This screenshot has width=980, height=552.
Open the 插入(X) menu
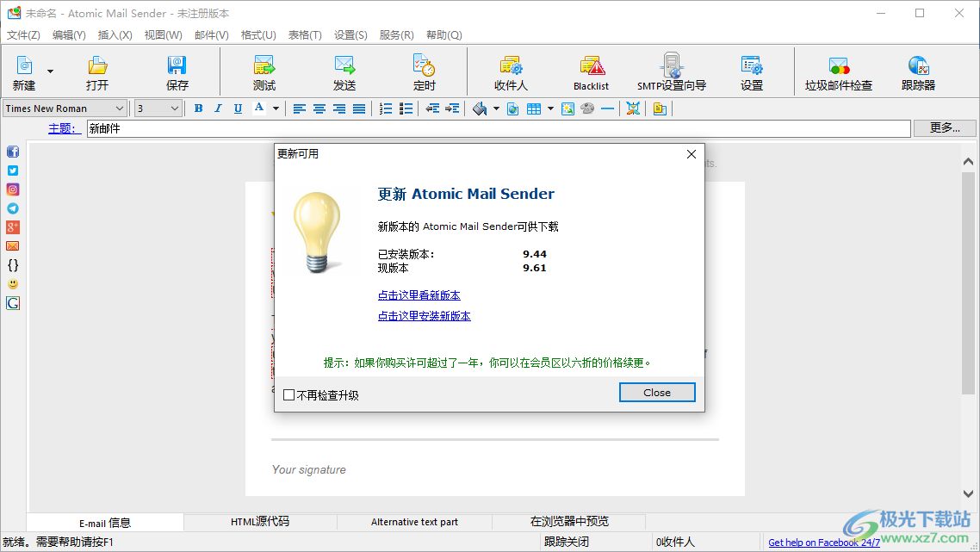click(115, 35)
